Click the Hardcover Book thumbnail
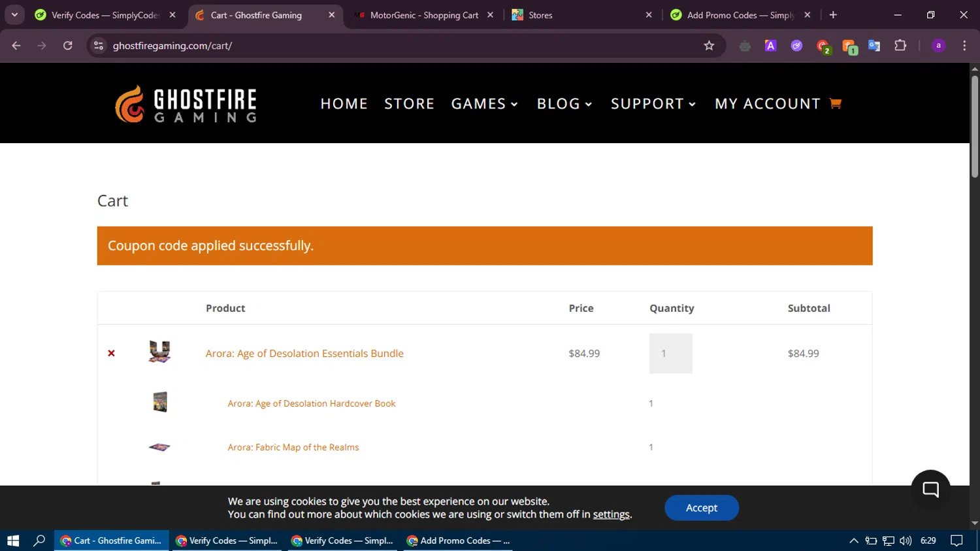The image size is (980, 551). [160, 402]
